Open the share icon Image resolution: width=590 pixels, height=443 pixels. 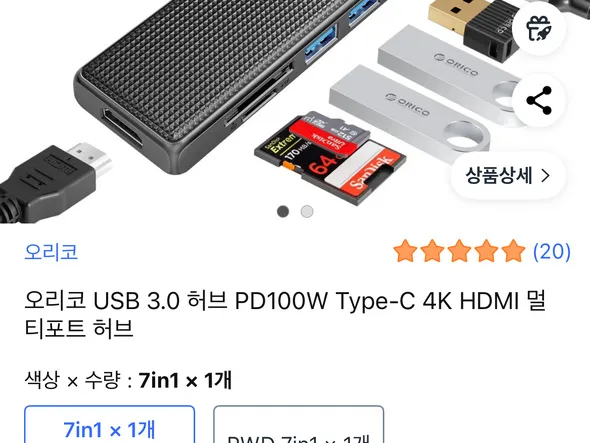click(539, 100)
